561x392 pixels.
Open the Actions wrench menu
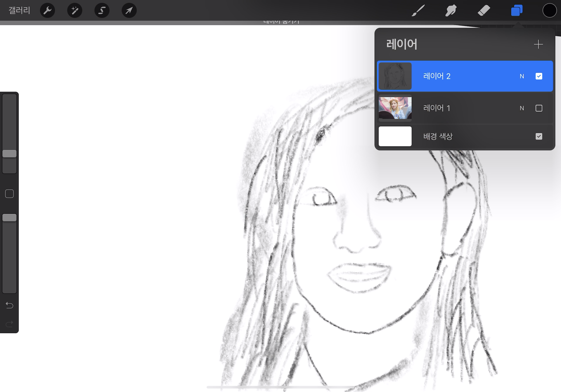47,11
